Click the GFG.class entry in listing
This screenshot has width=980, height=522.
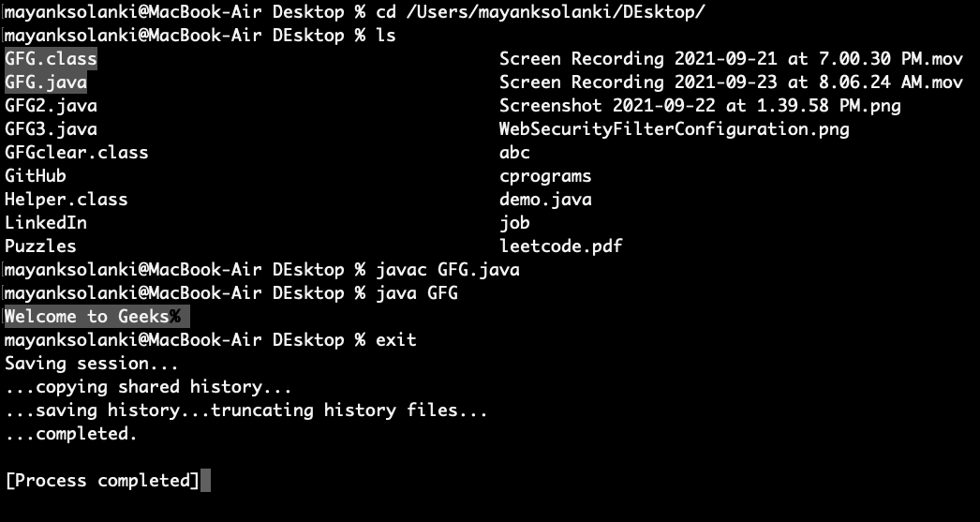(51, 59)
